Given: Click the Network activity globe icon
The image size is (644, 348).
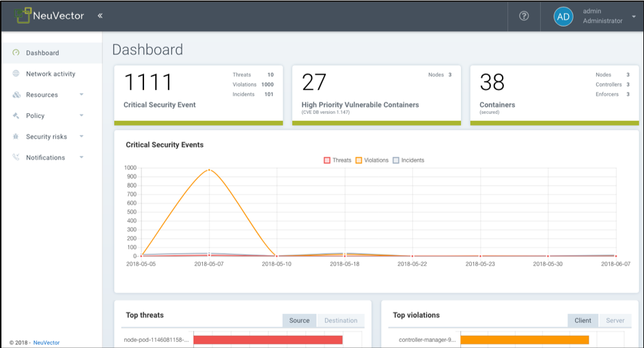Looking at the screenshot, I should pyautogui.click(x=16, y=74).
